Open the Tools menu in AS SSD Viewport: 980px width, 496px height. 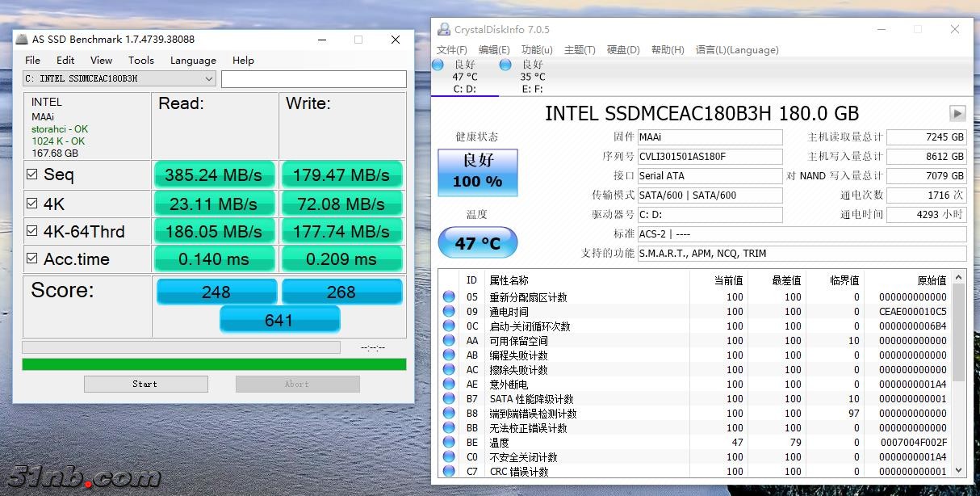(x=140, y=60)
